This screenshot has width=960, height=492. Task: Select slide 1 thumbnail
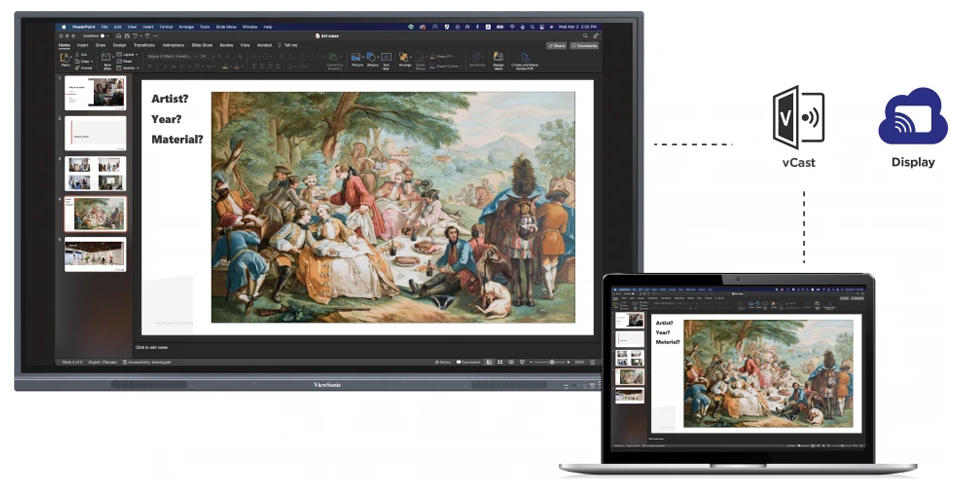95,93
